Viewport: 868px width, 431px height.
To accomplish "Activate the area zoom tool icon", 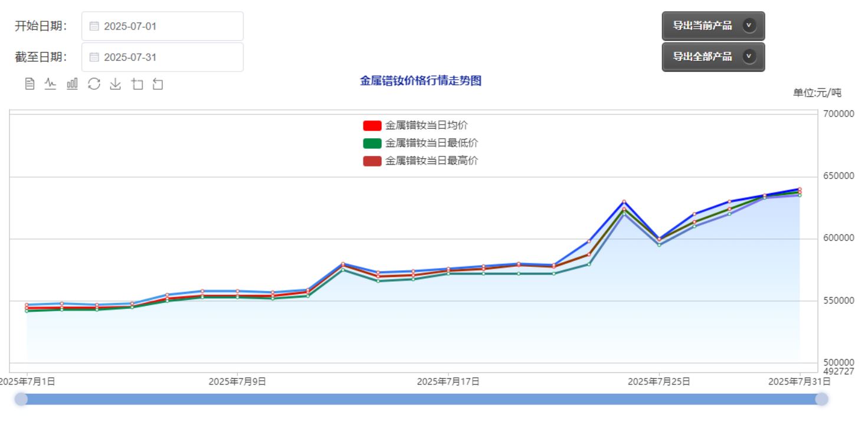I will 137,84.
